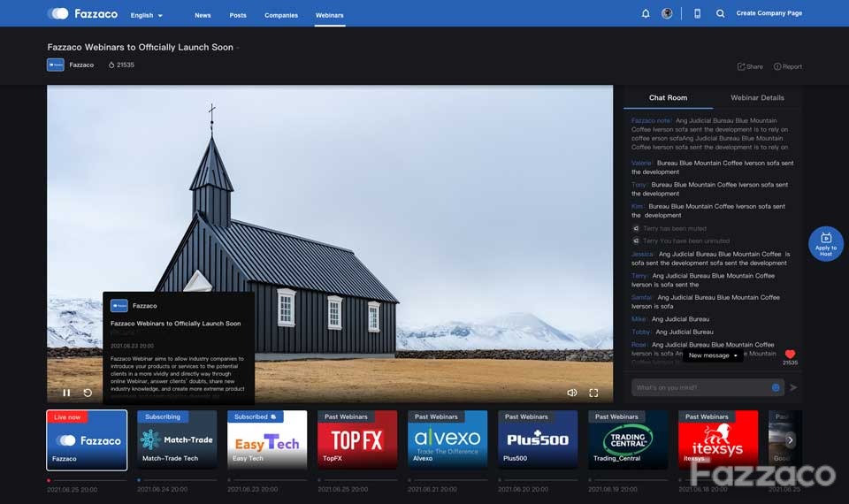Open the Itexsys past webinar card
The height and width of the screenshot is (504, 849).
(x=718, y=440)
